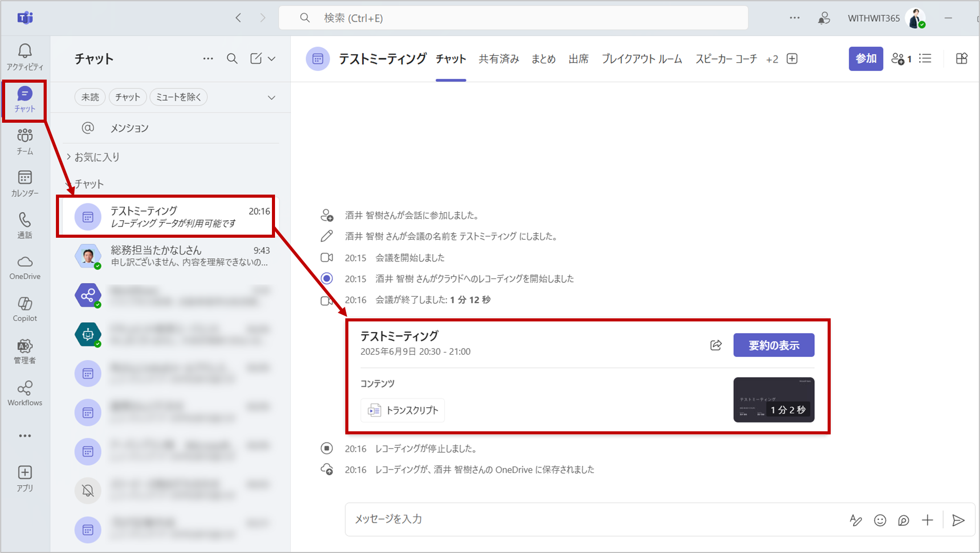Open the ブレイクアウト ルーム tab
This screenshot has width=980, height=553.
pyautogui.click(x=641, y=59)
